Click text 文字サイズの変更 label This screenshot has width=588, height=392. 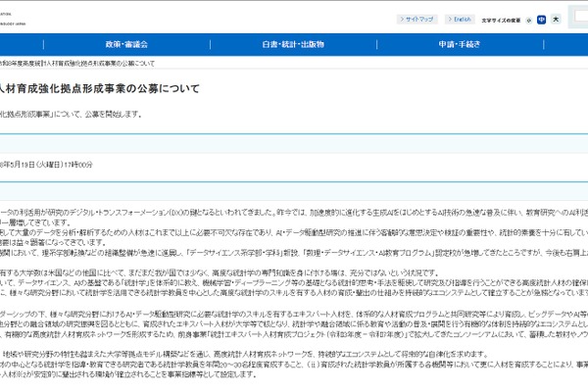click(x=501, y=21)
